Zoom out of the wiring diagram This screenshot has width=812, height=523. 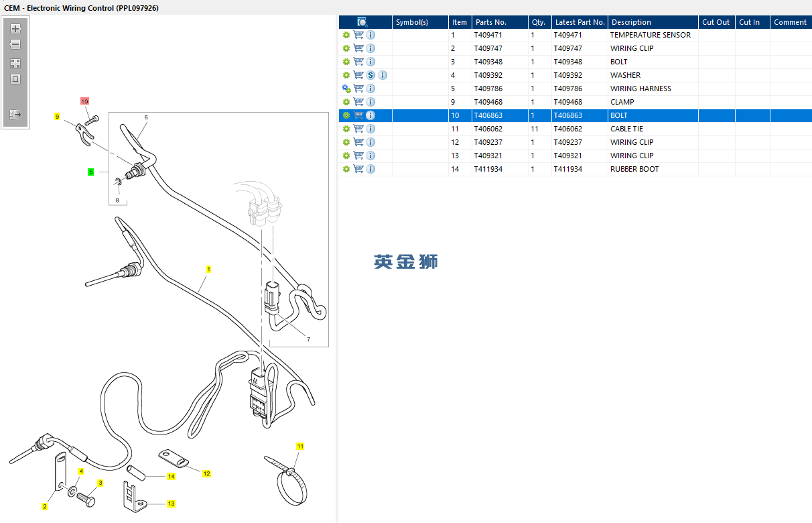(15, 44)
